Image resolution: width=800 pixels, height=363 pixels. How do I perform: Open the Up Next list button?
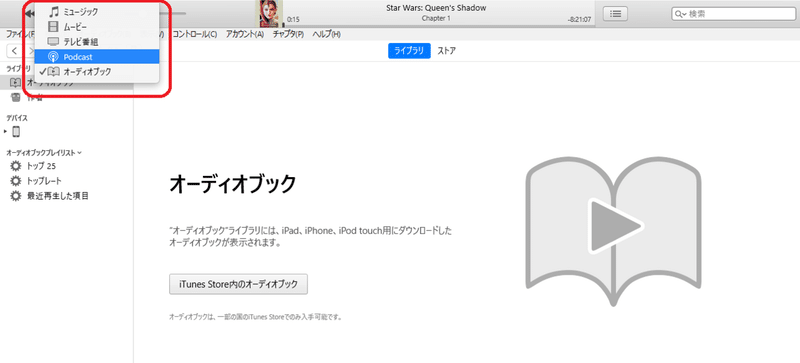(615, 14)
